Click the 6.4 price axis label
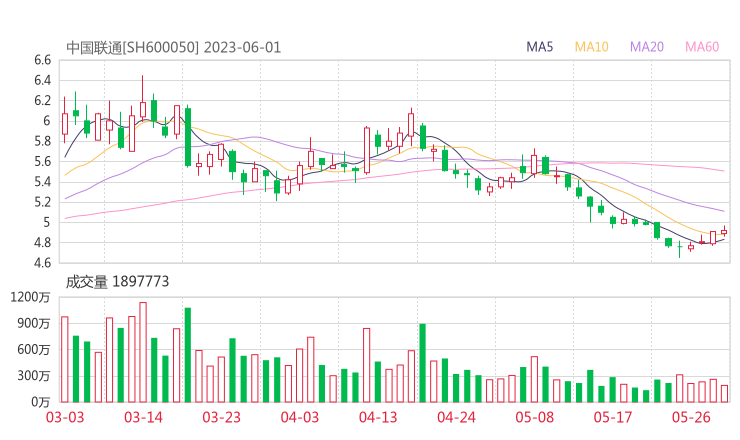Viewport: 740px width, 440px height. click(x=42, y=80)
